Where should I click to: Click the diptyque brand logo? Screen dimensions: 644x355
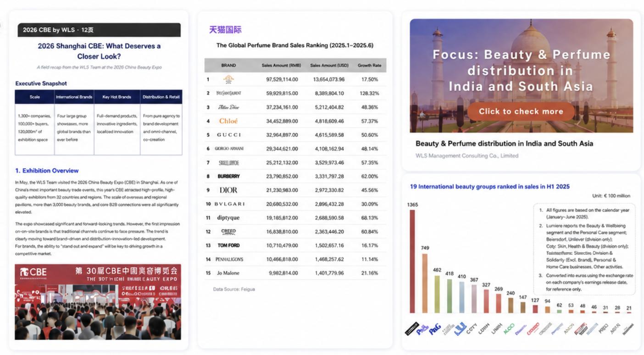228,218
